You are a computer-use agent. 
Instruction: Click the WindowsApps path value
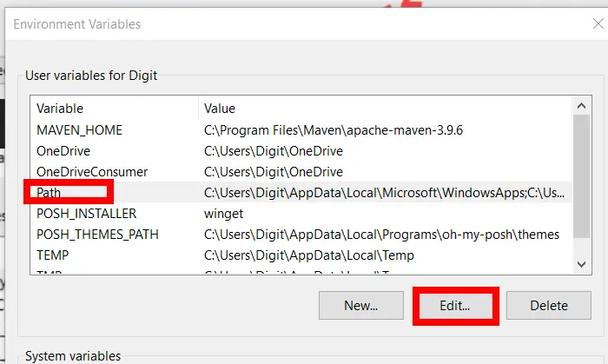[x=382, y=192]
